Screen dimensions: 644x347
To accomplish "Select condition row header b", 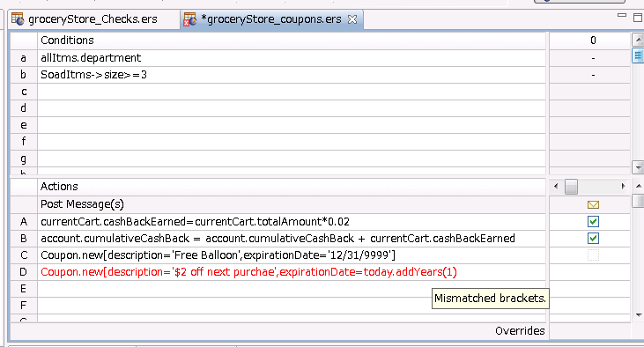I will (24, 75).
